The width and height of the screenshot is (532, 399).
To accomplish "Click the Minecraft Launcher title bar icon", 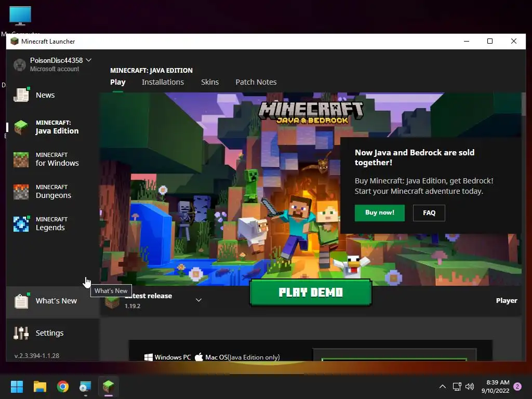I will [x=14, y=42].
